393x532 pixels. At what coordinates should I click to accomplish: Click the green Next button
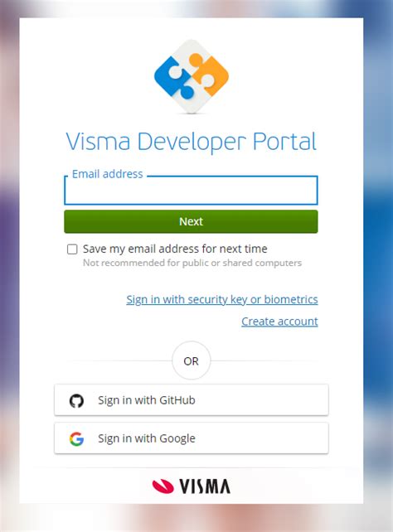(191, 221)
